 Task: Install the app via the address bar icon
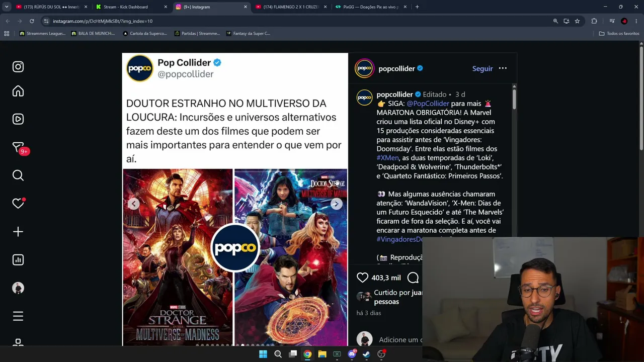[567, 21]
